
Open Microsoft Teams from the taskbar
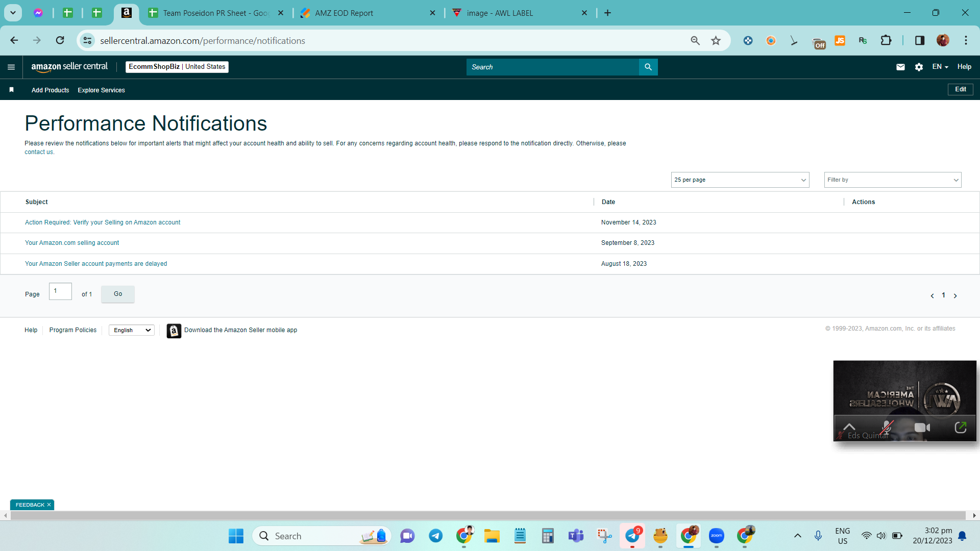(576, 536)
